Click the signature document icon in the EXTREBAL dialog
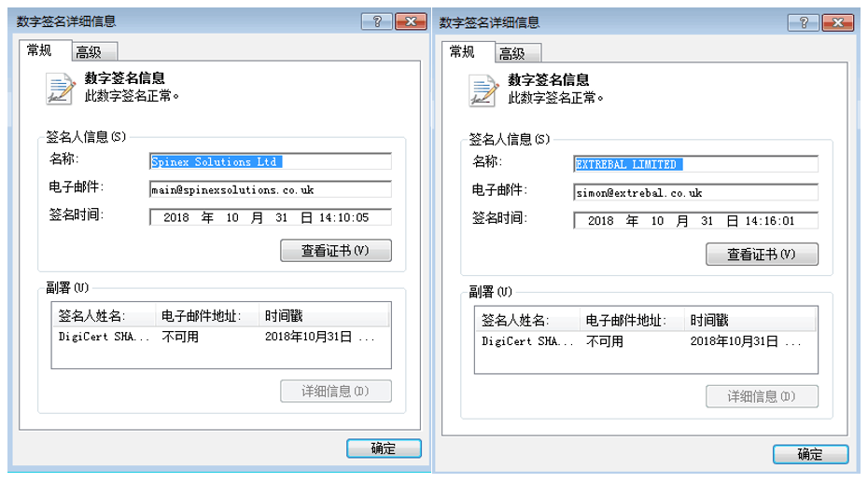 point(483,90)
